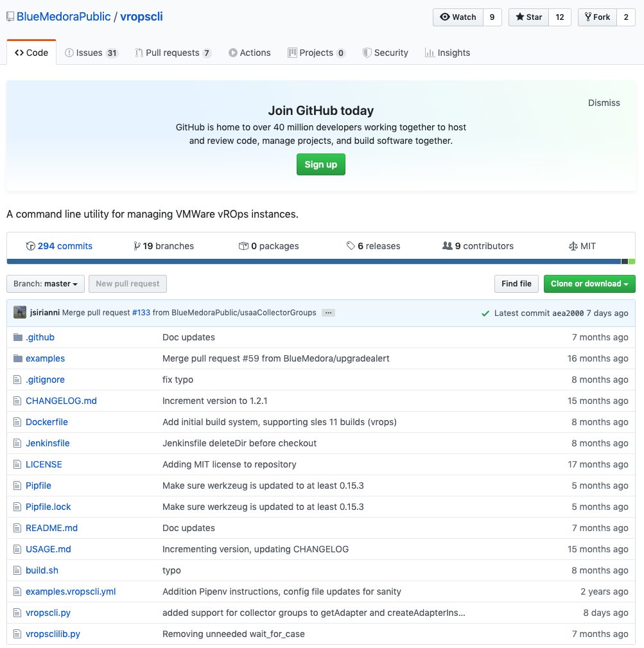Open the 0 packages link
Viewport: 644px width, 648px height.
[268, 246]
